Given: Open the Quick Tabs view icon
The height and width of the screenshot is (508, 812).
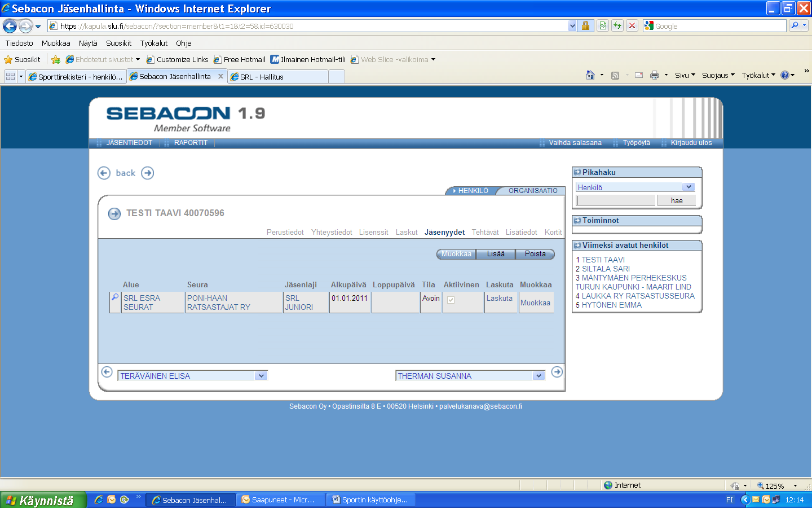Looking at the screenshot, I should click(x=10, y=76).
